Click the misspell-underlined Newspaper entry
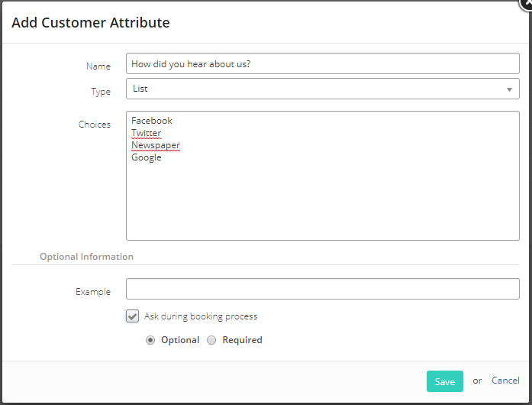532x405 pixels. [x=156, y=145]
